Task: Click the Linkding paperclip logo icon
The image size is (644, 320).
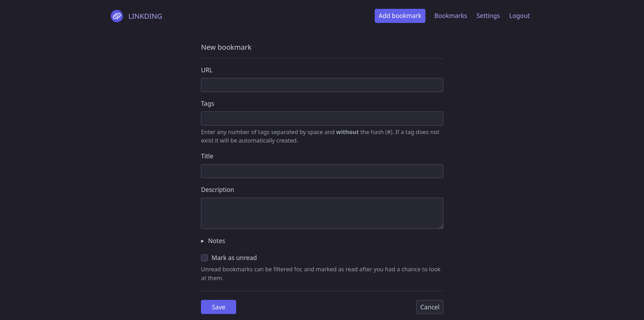Action: [117, 16]
